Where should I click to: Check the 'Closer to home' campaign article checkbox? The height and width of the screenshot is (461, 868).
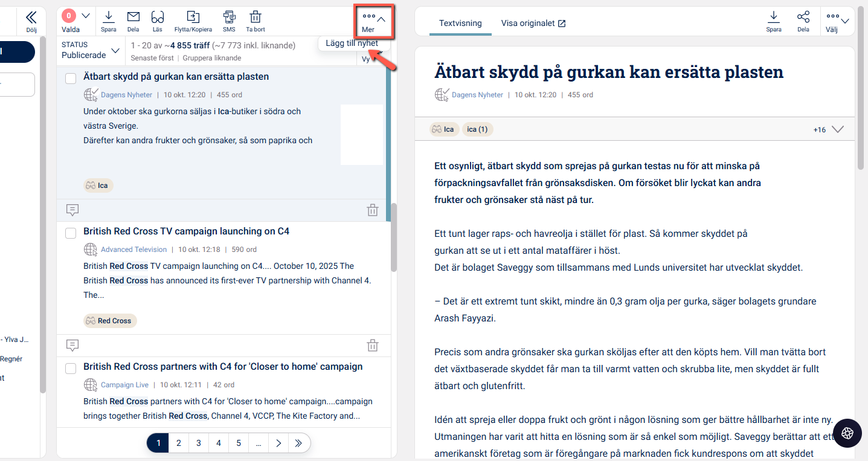[x=71, y=368]
